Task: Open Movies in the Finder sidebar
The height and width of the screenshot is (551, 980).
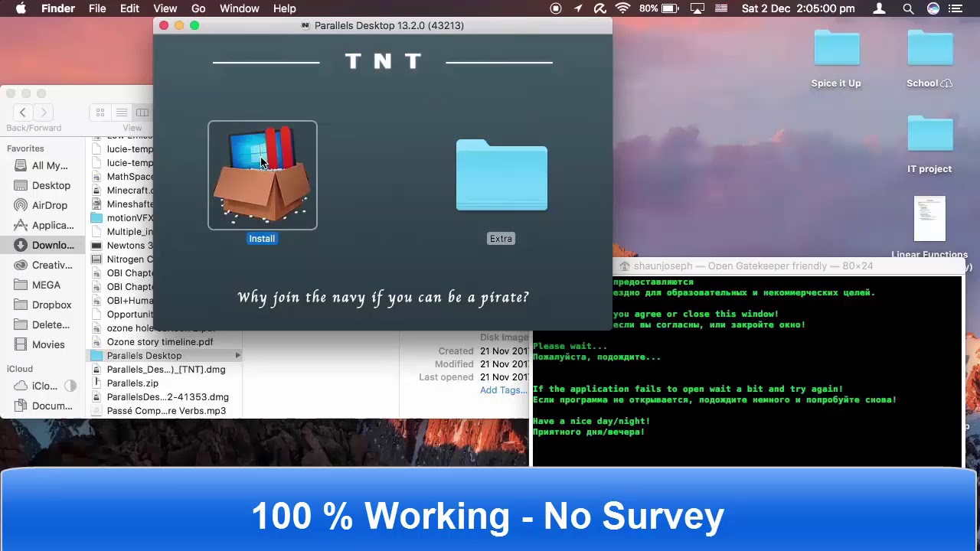Action: [42, 344]
